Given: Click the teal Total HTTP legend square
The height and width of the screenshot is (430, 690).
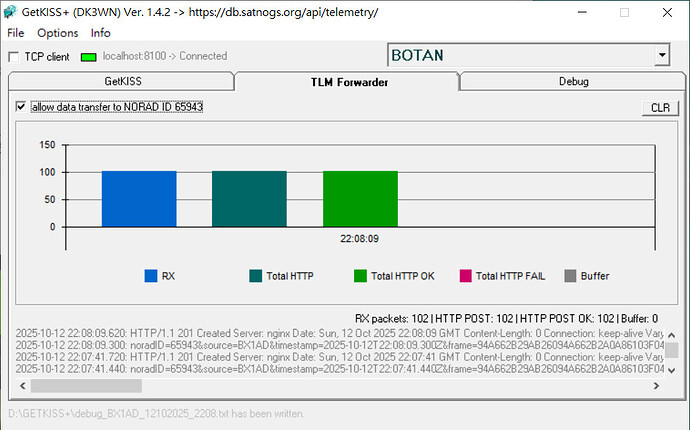Looking at the screenshot, I should pyautogui.click(x=255, y=276).
